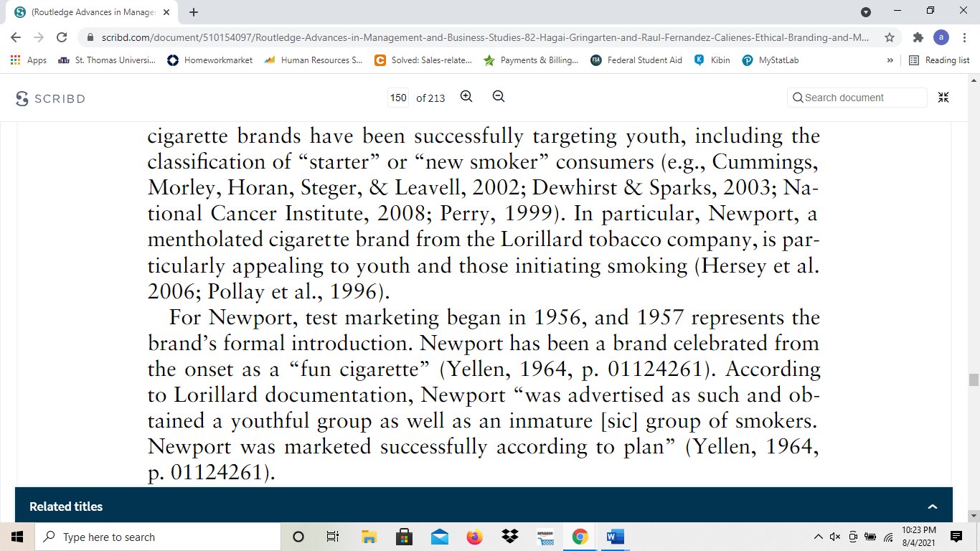The height and width of the screenshot is (551, 980).
Task: Click the Search document field
Action: tap(857, 98)
